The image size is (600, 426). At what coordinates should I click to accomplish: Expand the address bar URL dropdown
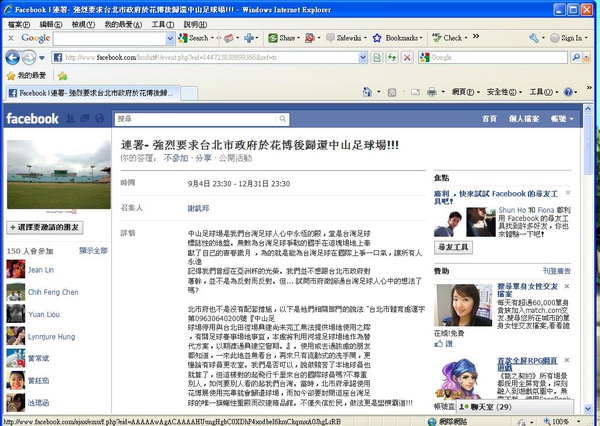(x=363, y=58)
